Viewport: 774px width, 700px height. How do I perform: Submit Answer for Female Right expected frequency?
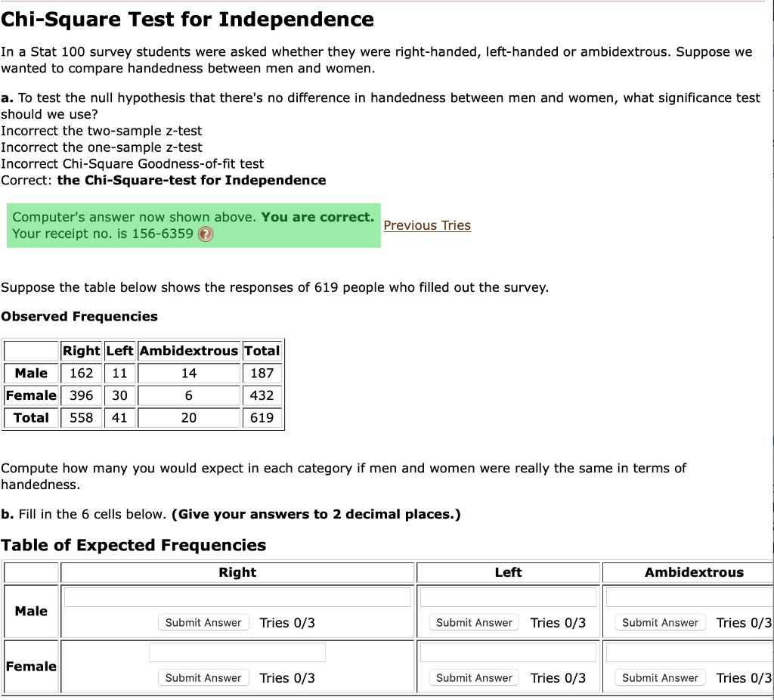click(203, 677)
